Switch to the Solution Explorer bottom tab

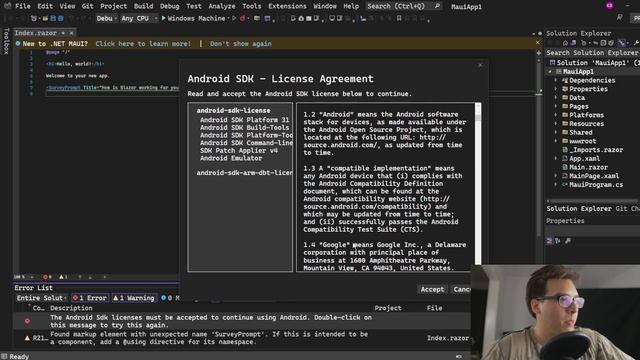click(579, 209)
